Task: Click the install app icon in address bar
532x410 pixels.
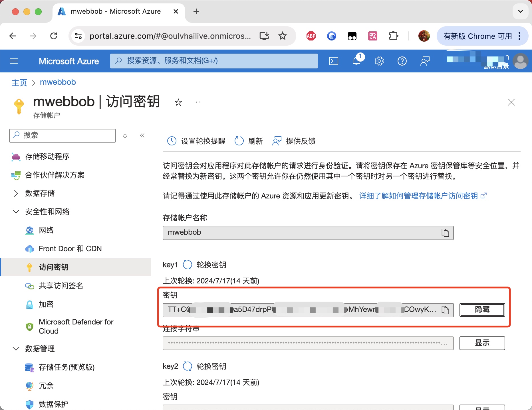Action: coord(264,36)
